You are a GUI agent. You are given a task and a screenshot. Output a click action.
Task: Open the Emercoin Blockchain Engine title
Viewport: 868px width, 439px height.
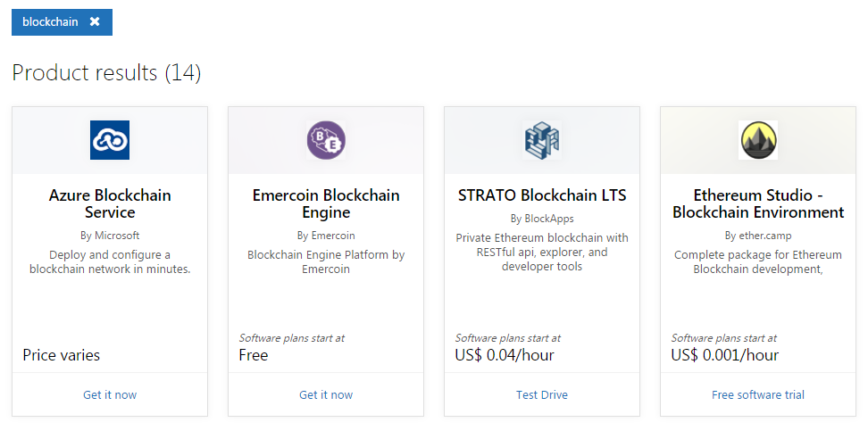[326, 203]
